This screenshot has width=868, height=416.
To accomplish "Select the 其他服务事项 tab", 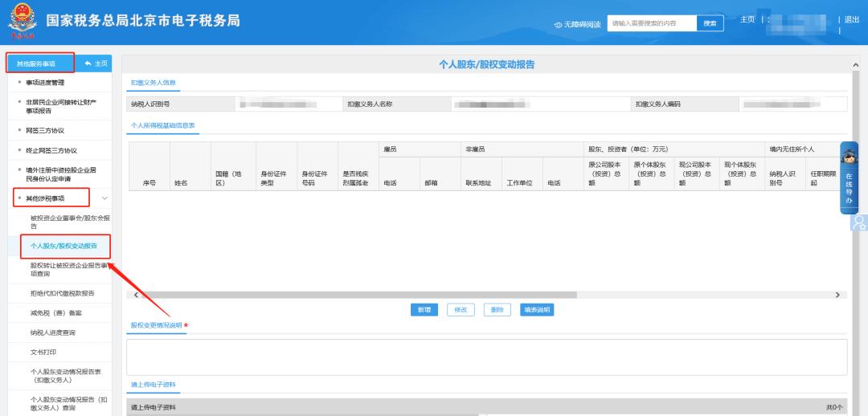I will point(40,63).
